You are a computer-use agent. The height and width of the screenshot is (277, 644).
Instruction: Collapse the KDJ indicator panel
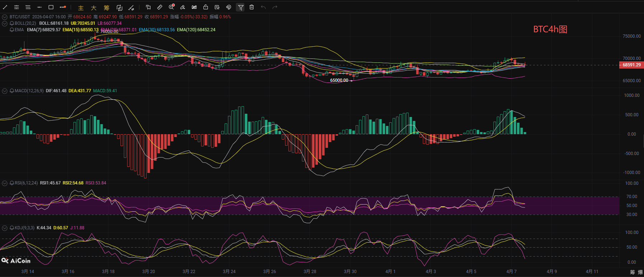(x=5, y=228)
